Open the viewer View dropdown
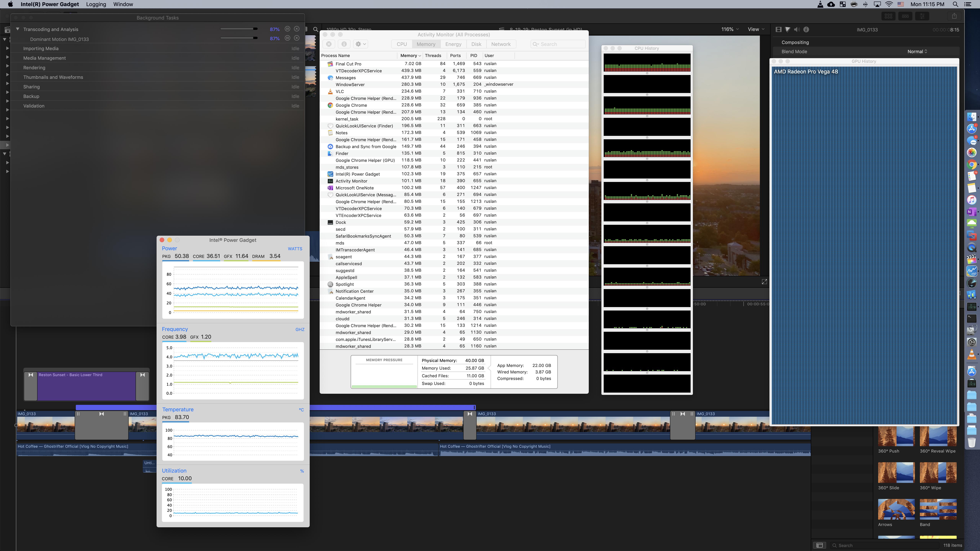The height and width of the screenshot is (551, 980). (x=755, y=29)
